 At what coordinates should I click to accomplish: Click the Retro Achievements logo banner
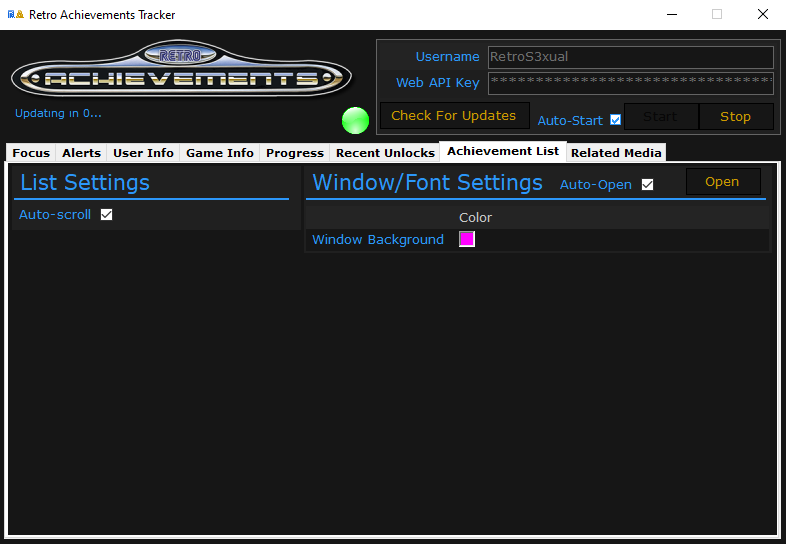point(181,69)
